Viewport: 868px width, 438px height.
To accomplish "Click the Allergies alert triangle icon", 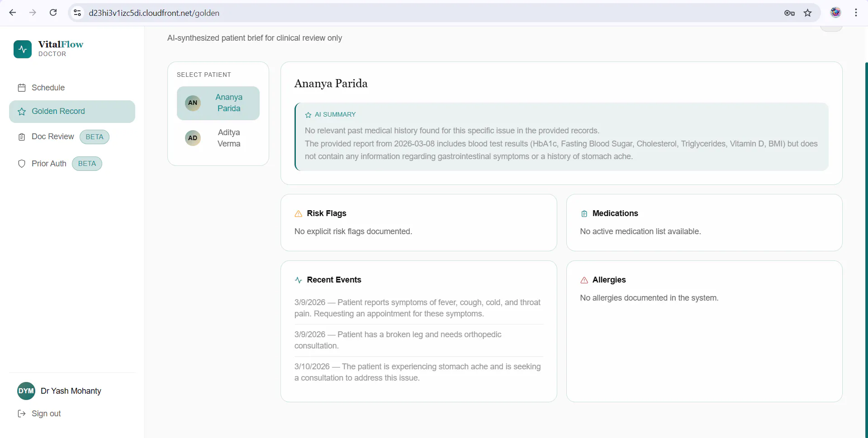I will tap(584, 280).
